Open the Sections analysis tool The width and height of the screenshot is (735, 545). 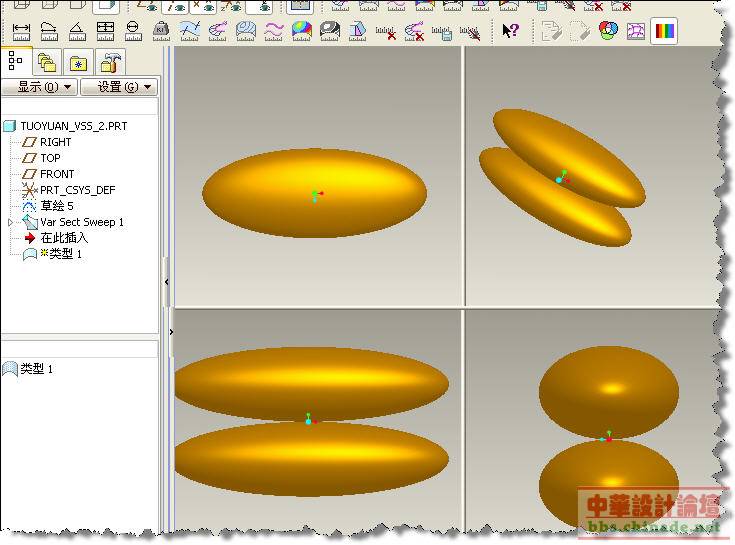point(246,31)
